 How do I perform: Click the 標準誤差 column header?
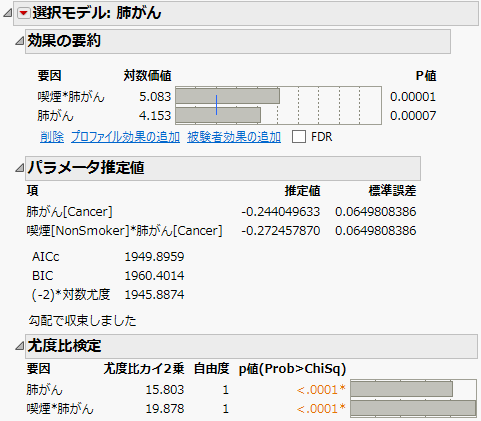point(392,191)
